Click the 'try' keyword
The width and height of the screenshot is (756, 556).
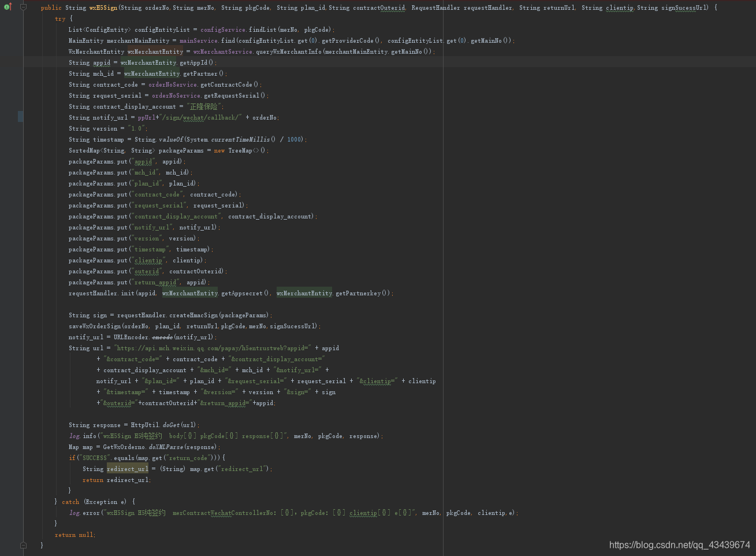coord(60,18)
